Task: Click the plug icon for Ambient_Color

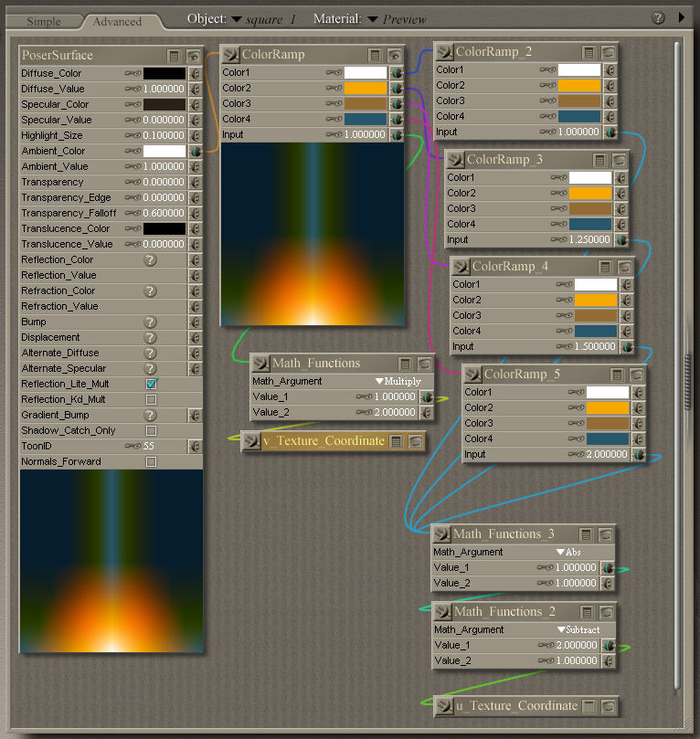Action: pos(195,151)
